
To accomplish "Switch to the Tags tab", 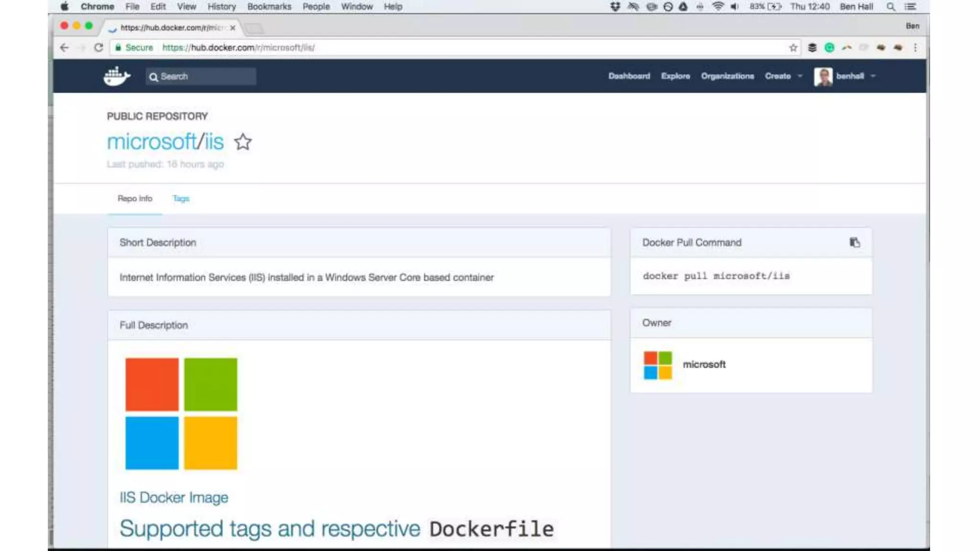I will pyautogui.click(x=181, y=198).
